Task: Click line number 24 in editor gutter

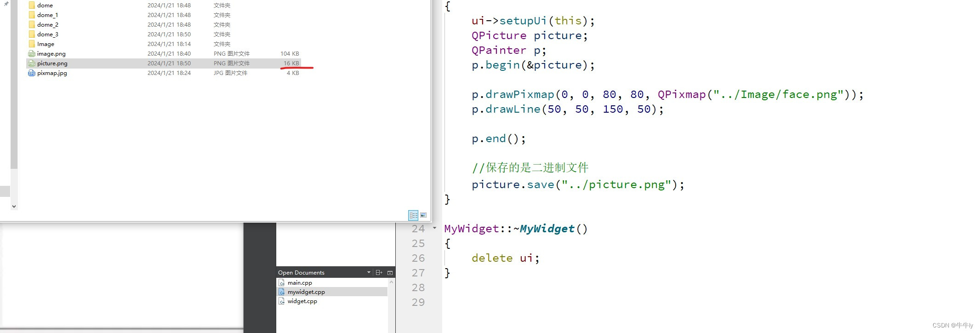Action: point(418,229)
